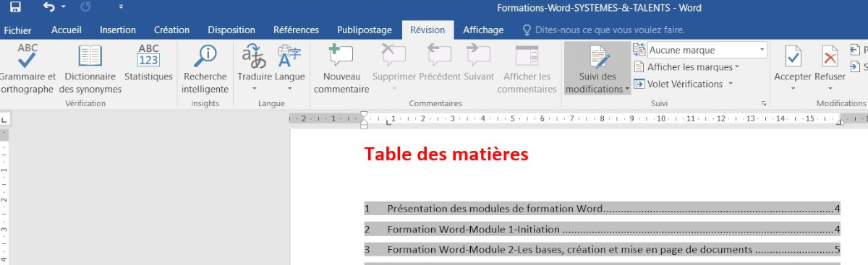The height and width of the screenshot is (265, 868).
Task: Customize the Quick Access Toolbar
Action: tap(121, 8)
